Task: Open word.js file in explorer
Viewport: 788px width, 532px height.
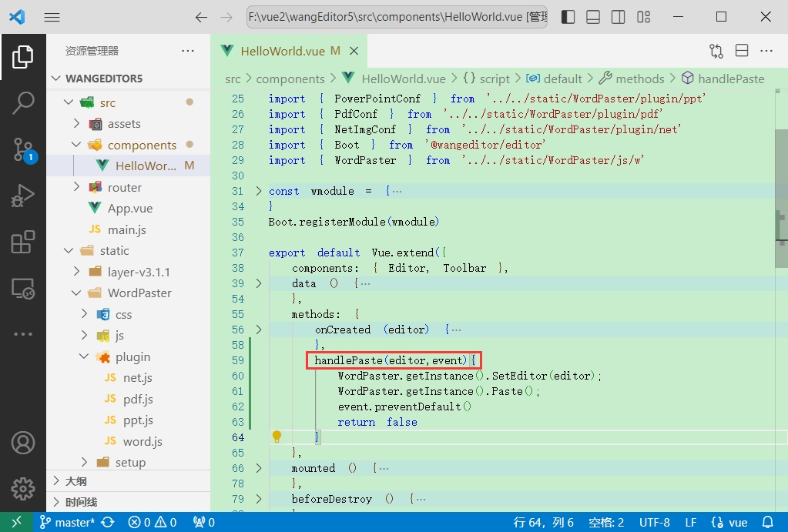Action: (x=143, y=441)
